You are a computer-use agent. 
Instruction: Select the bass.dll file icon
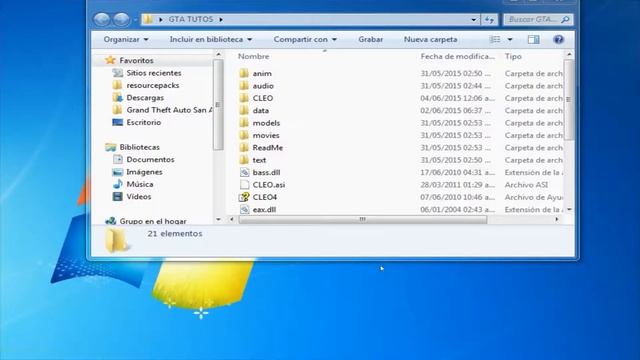(244, 173)
